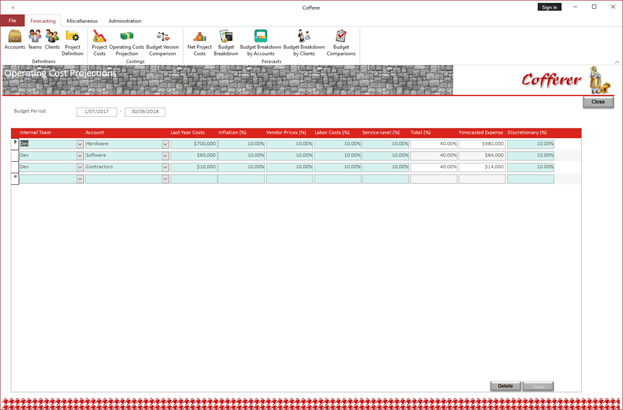Open Account dropdown showing Contractors

tap(165, 167)
